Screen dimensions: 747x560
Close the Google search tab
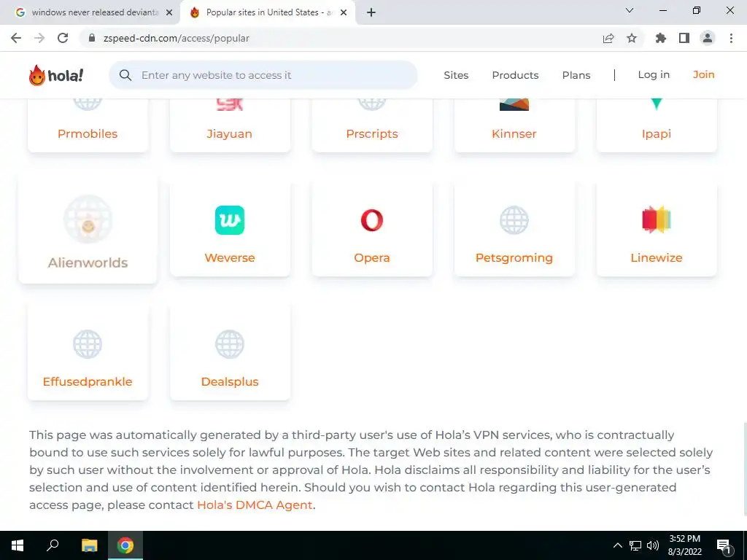pyautogui.click(x=169, y=12)
